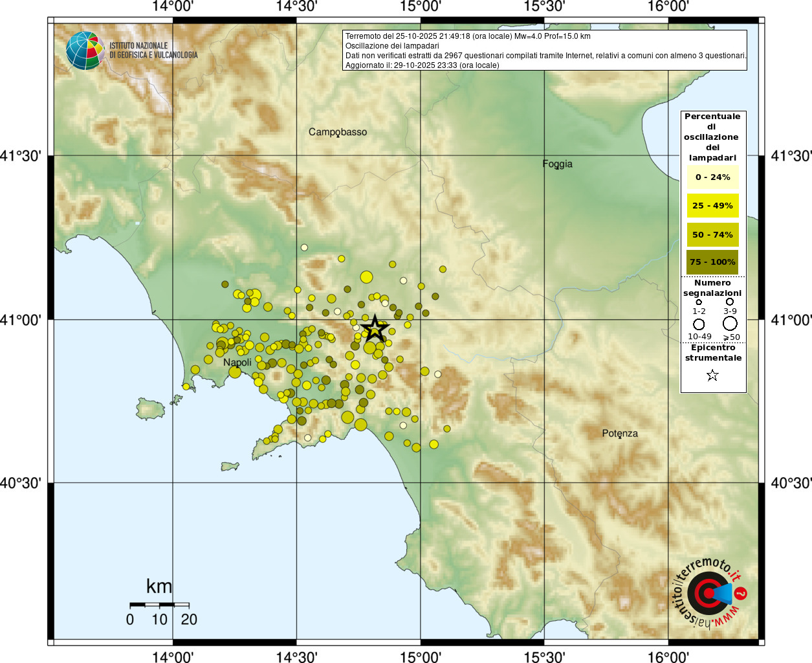Click the epicenter star symbol in legend
812x663 pixels.
click(x=712, y=376)
